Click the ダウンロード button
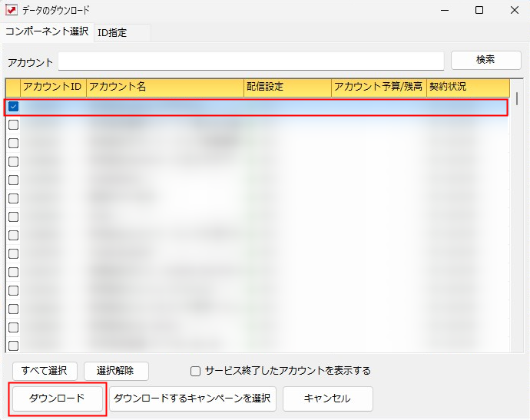The width and height of the screenshot is (530, 420). tap(57, 399)
